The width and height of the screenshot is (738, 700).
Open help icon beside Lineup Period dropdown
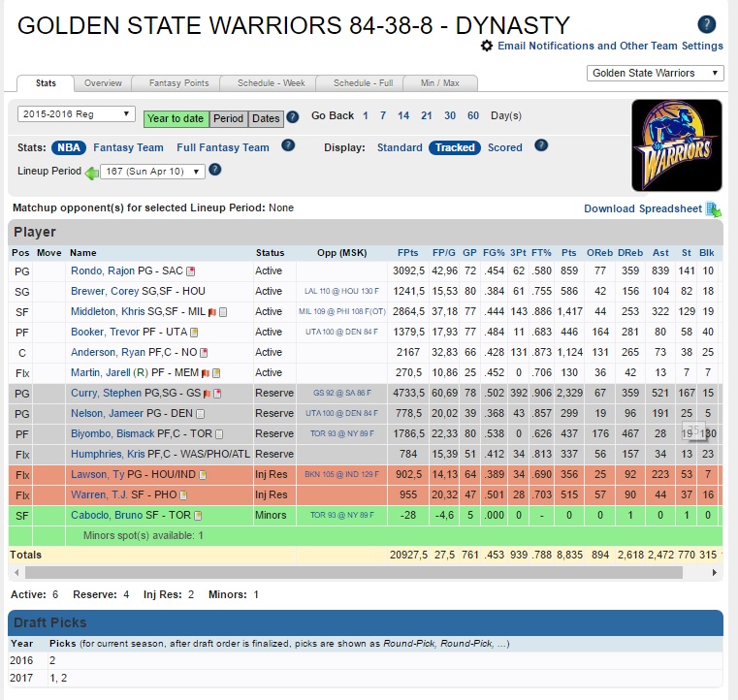pyautogui.click(x=214, y=170)
